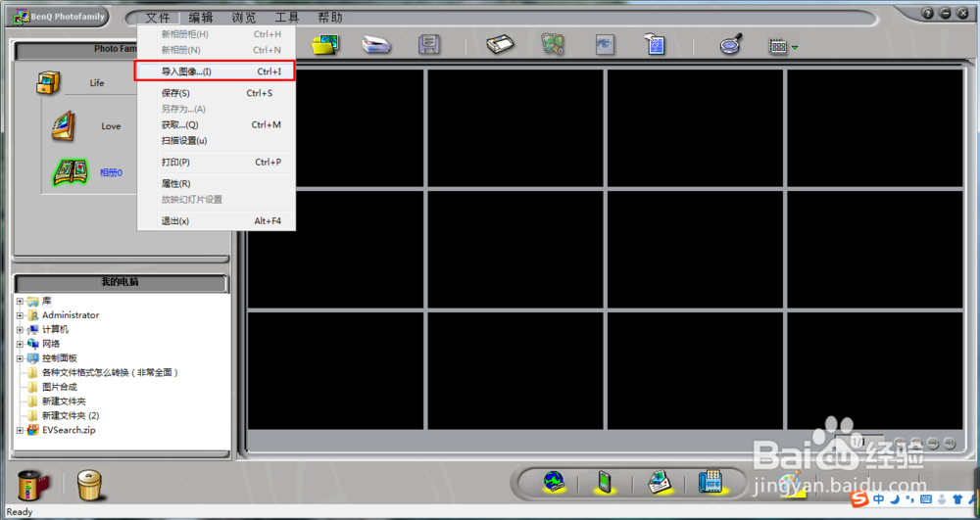Select the 各种文件格式怎么转换 folder
This screenshot has height=520, width=980.
point(111,373)
